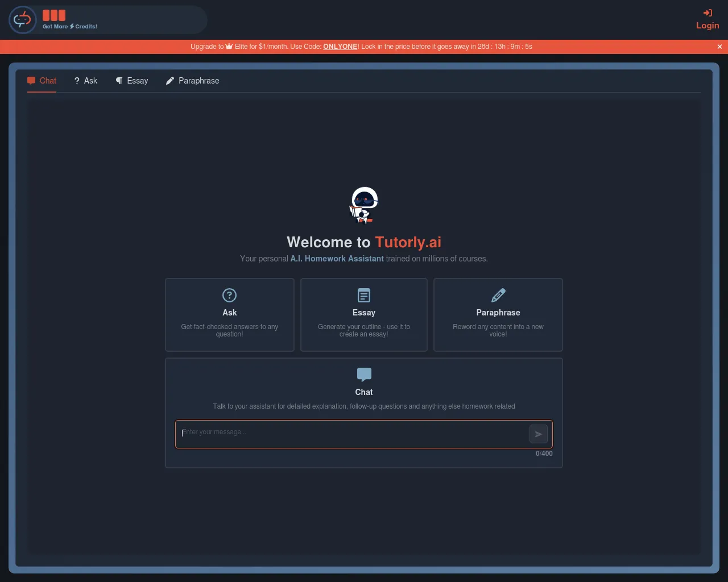Click the pilcrow icon next to Essay tab
The image size is (728, 582).
[118, 81]
